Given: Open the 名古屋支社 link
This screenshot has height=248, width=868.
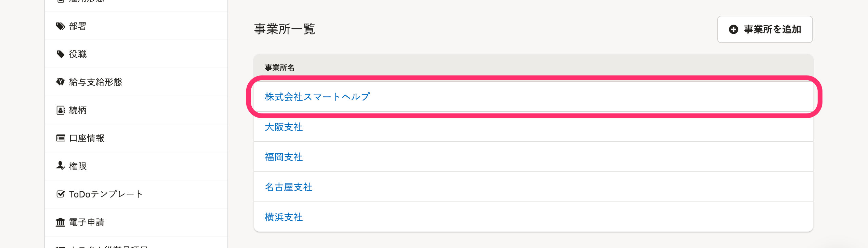Looking at the screenshot, I should click(288, 187).
